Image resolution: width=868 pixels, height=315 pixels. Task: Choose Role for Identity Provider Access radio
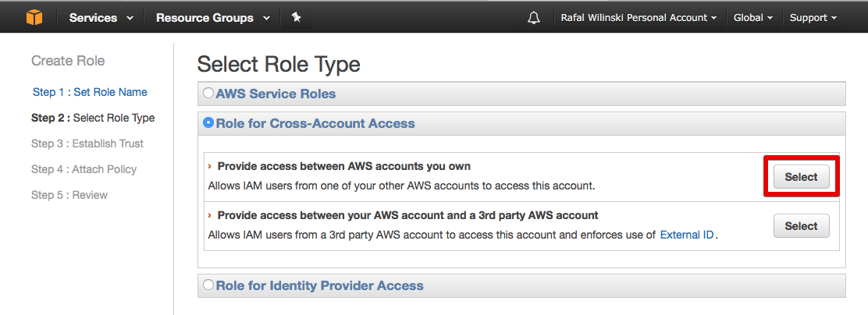pyautogui.click(x=208, y=285)
